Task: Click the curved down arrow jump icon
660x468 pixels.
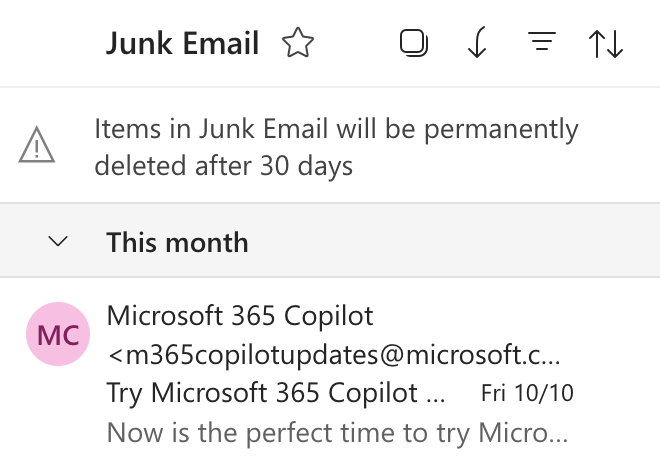Action: (x=477, y=43)
